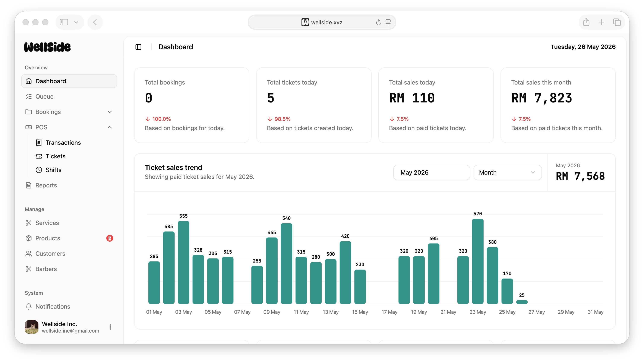Click the browser page reload icon
The image size is (644, 362).
[x=378, y=22]
